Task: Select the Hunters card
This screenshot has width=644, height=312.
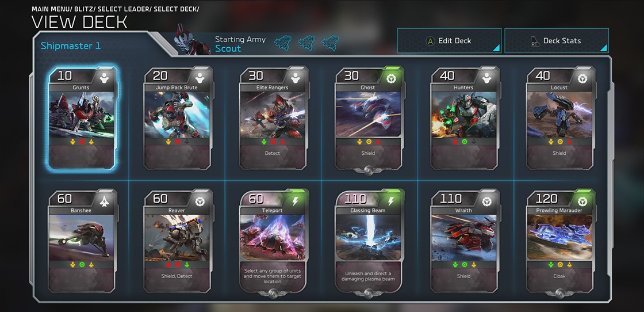Action: click(x=465, y=119)
